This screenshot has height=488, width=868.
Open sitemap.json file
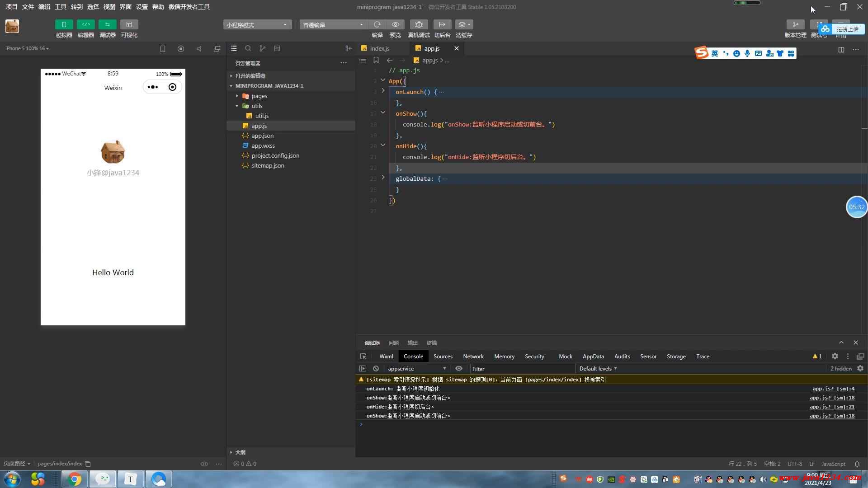click(x=291, y=165)
